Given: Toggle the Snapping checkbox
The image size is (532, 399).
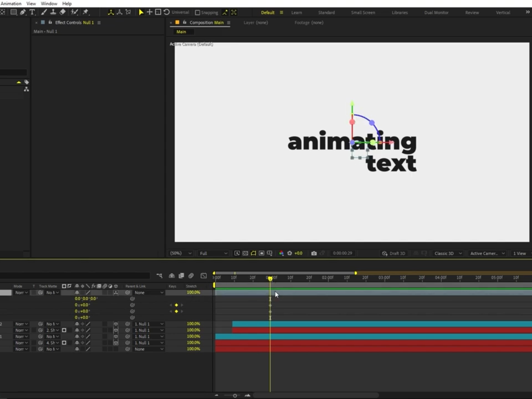Looking at the screenshot, I should click(198, 13).
